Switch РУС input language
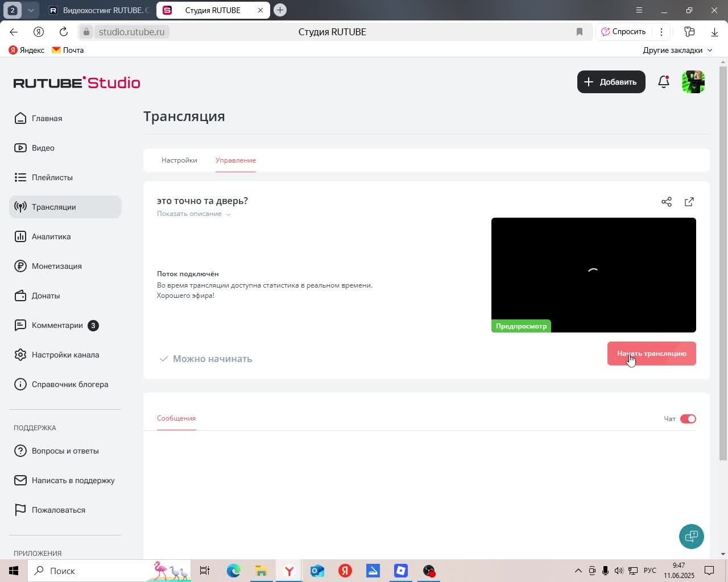The width and height of the screenshot is (728, 582). point(650,571)
